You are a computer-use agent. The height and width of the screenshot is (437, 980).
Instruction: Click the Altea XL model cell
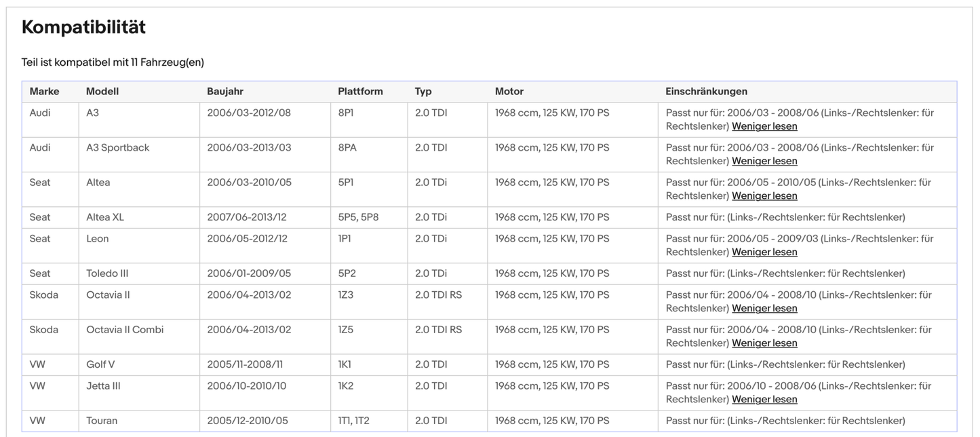click(x=105, y=217)
